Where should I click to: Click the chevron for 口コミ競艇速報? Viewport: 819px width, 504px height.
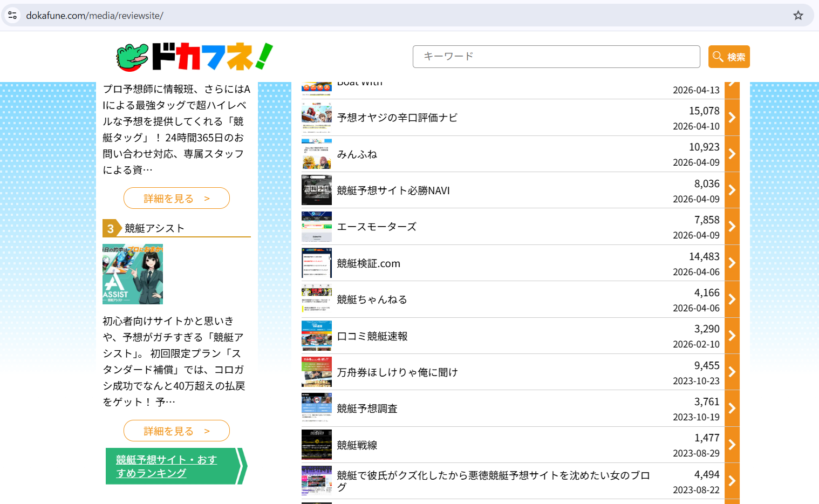(732, 336)
